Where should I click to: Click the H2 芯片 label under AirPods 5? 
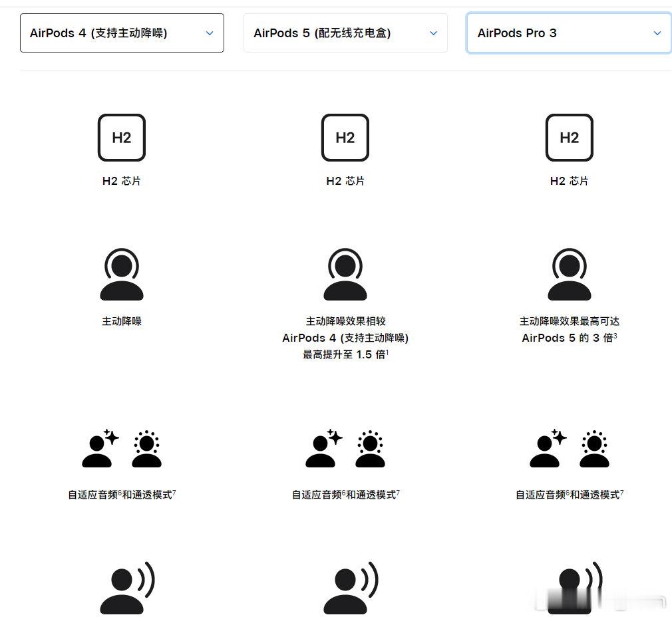pos(345,181)
